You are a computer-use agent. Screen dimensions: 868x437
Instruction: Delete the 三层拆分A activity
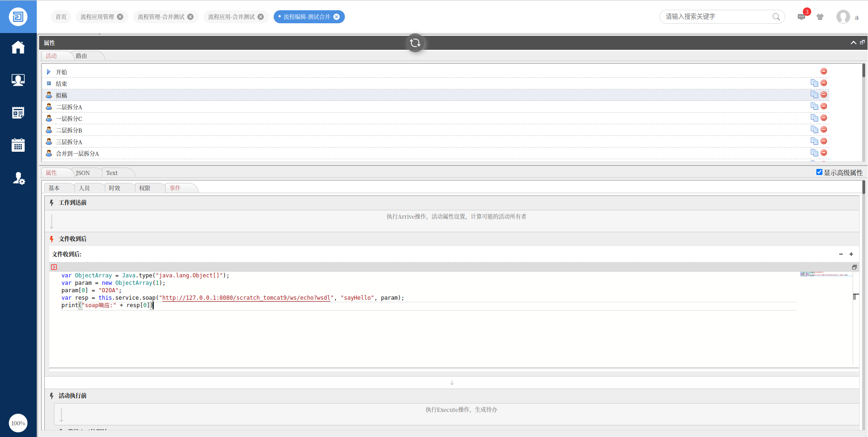pyautogui.click(x=824, y=141)
